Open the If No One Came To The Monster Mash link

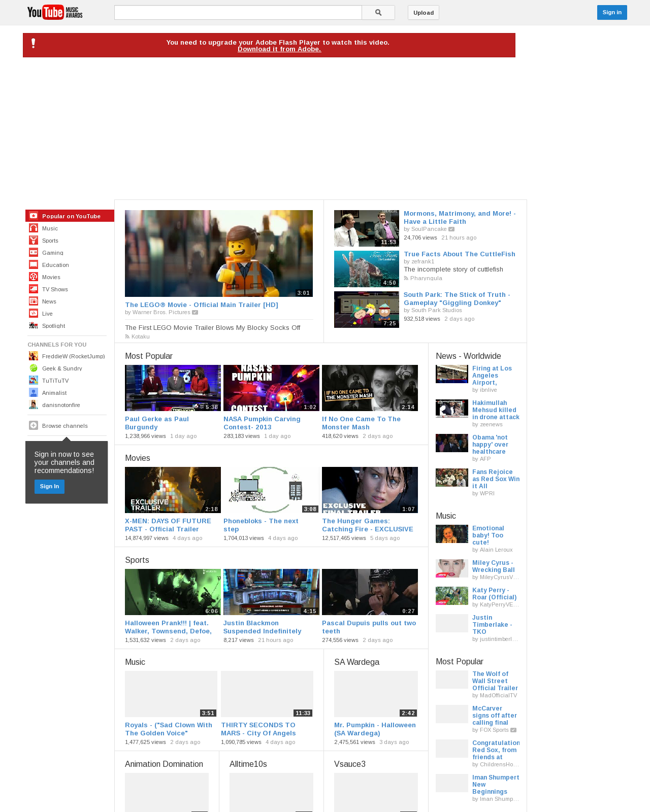(361, 423)
